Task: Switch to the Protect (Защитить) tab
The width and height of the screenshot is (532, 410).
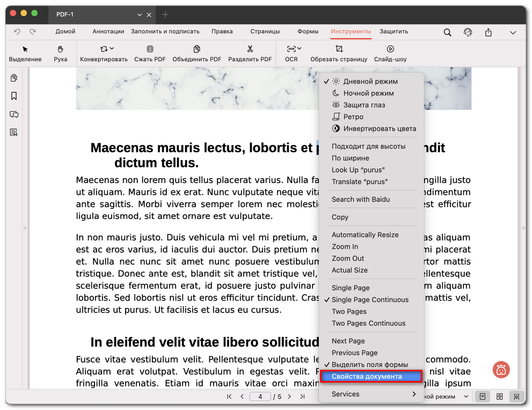Action: pos(393,32)
